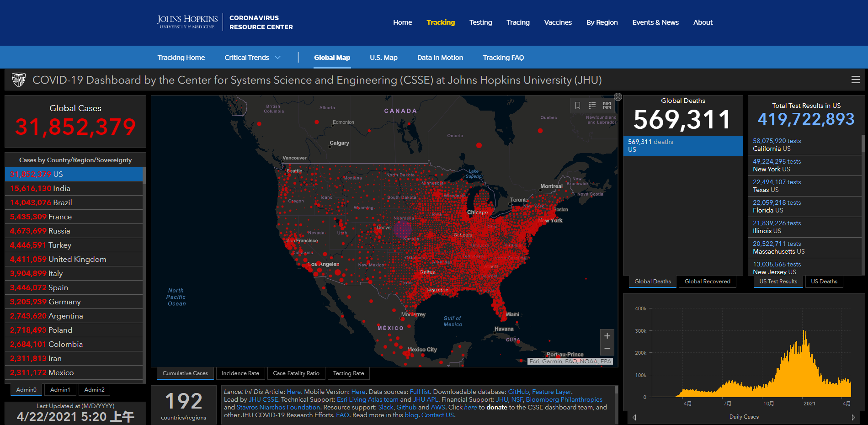
Task: Select Germany in the country cases list
Action: click(74, 302)
